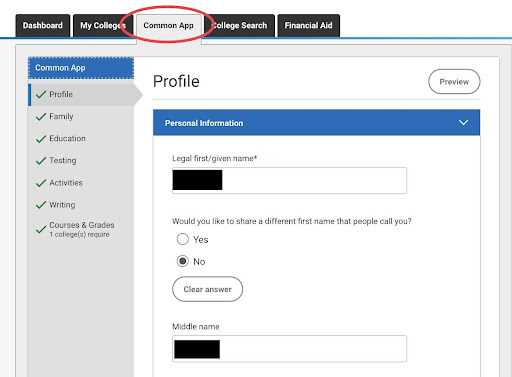Open the Writing section
The height and width of the screenshot is (377, 512).
[x=81, y=205]
